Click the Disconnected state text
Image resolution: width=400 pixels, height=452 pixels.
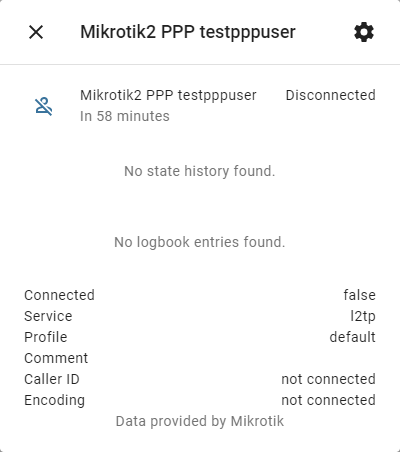[x=331, y=95]
